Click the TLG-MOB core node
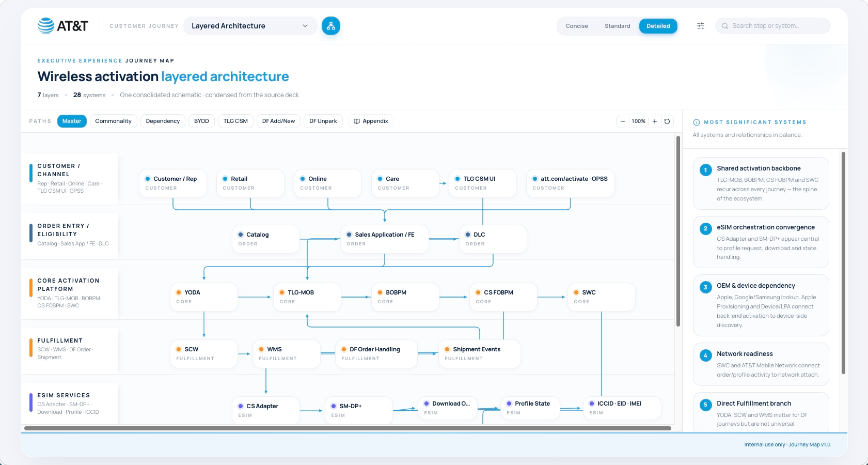The height and width of the screenshot is (465, 868). pos(307,297)
